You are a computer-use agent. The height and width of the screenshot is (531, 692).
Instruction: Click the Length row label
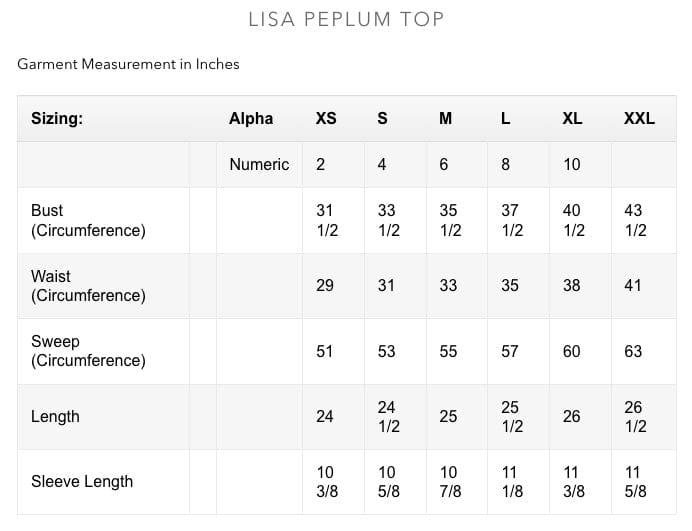pyautogui.click(x=55, y=416)
